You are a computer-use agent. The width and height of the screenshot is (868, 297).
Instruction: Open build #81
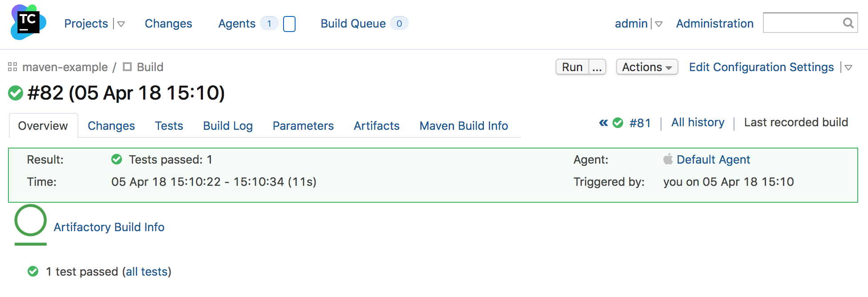[640, 123]
